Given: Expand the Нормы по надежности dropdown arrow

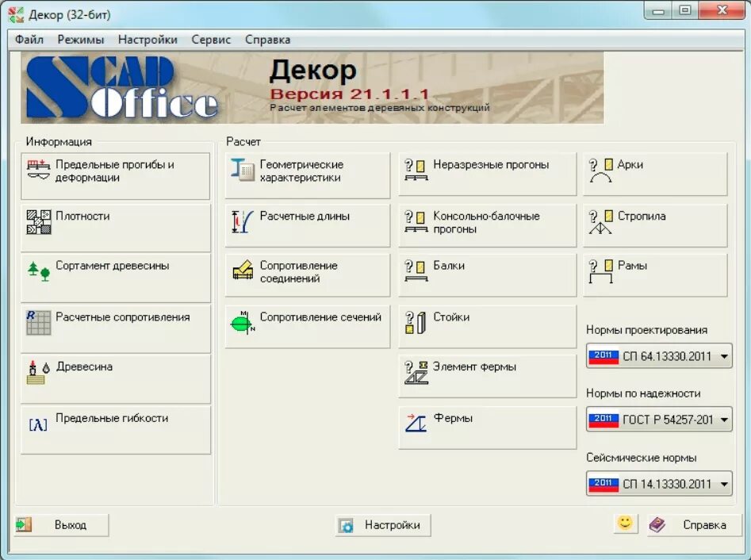Looking at the screenshot, I should (x=724, y=420).
